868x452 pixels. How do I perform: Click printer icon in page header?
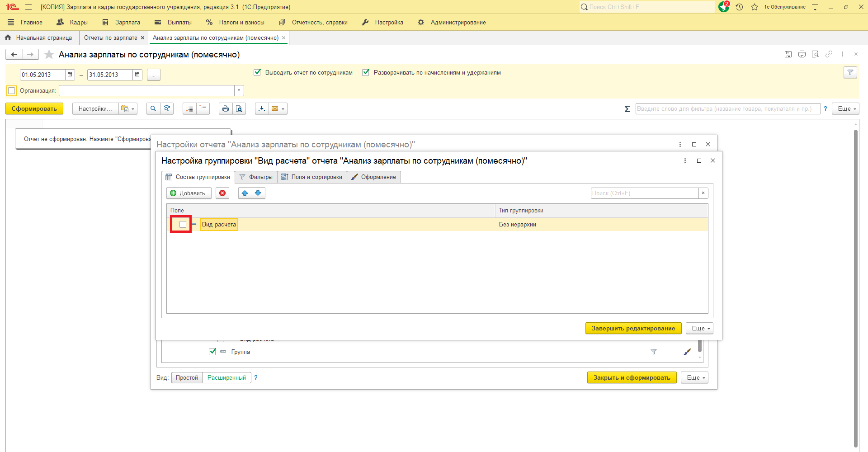pos(802,54)
